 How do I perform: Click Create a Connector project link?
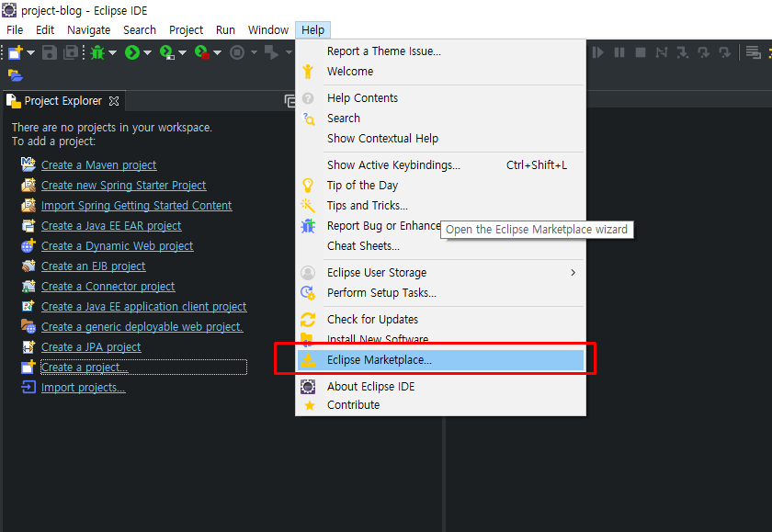[x=108, y=286]
